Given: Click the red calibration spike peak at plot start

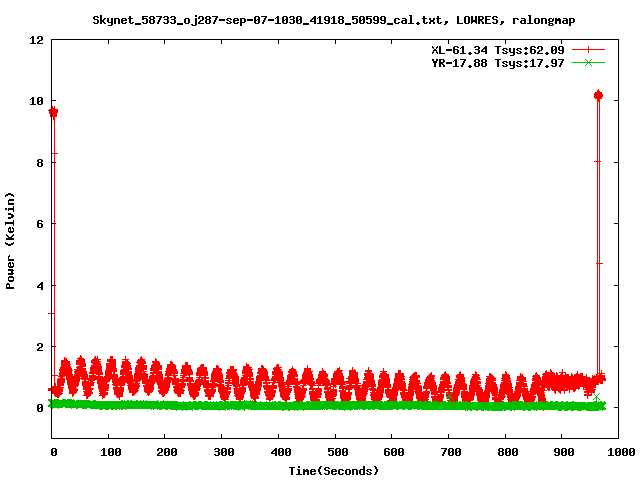Looking at the screenshot, I should (53, 112).
